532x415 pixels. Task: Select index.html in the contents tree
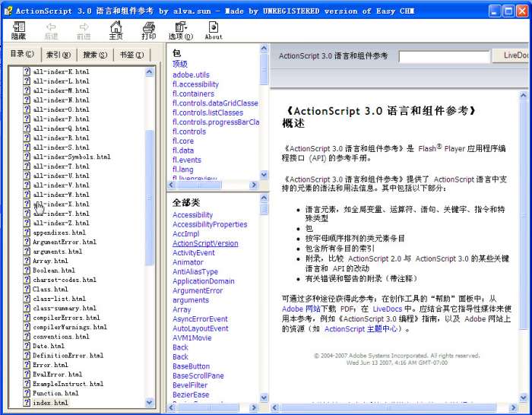click(x=50, y=403)
